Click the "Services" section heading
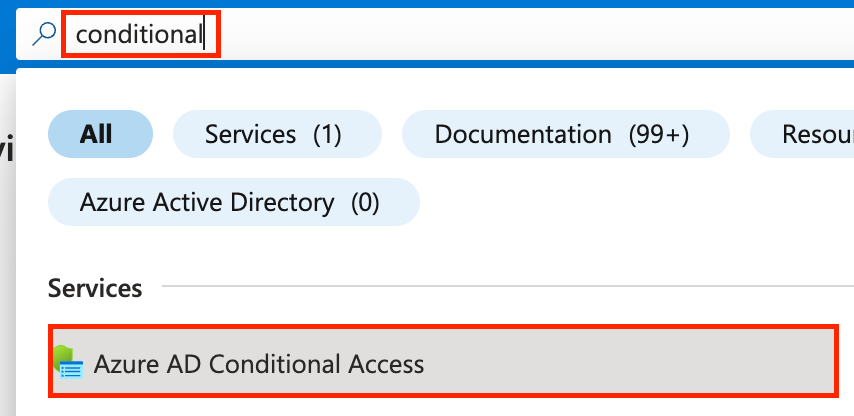Viewport: 854px width, 416px height. click(95, 288)
